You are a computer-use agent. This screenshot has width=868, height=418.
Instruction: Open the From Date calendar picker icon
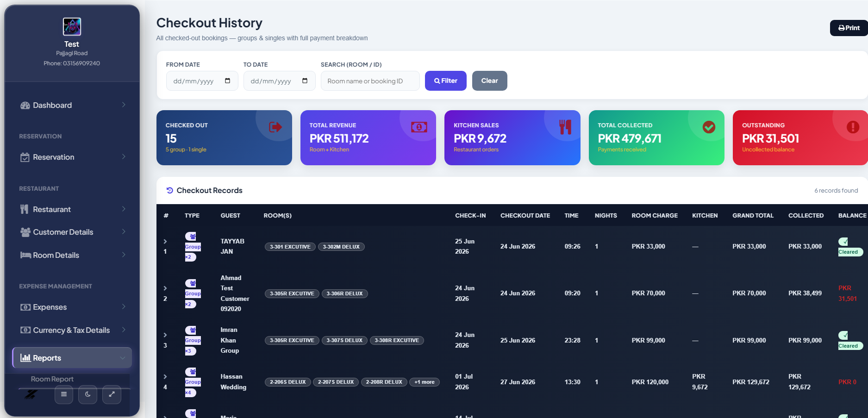click(x=228, y=81)
